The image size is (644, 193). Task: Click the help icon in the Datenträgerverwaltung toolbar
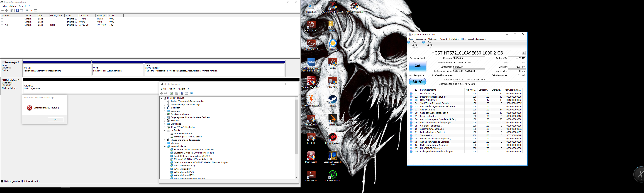coord(17,11)
